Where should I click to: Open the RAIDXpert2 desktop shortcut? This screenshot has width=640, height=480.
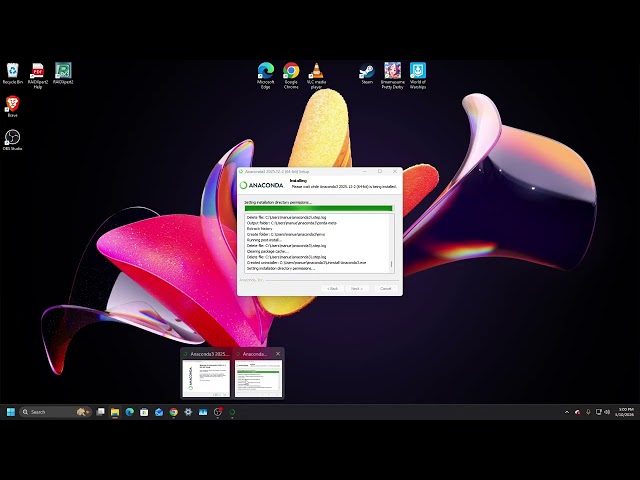(x=63, y=73)
